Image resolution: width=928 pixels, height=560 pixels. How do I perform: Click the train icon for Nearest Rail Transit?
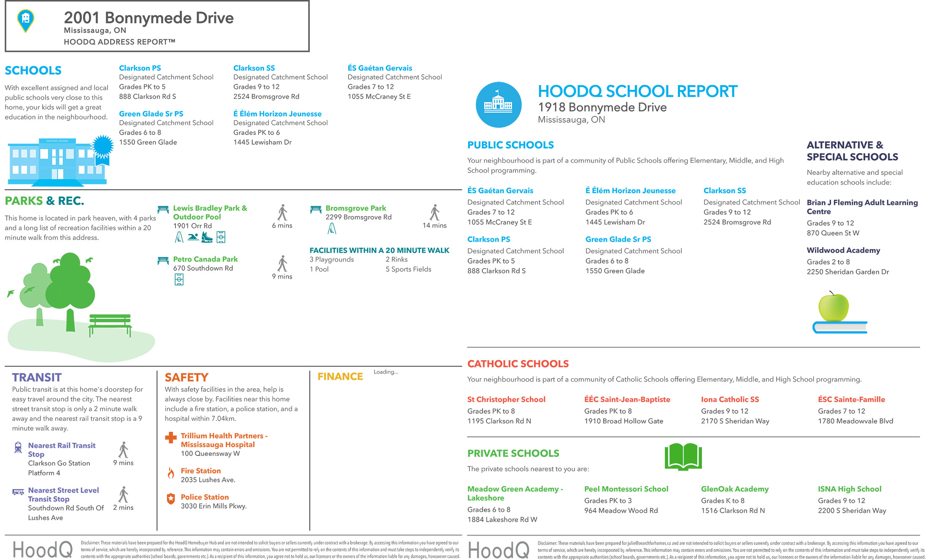coord(18,447)
